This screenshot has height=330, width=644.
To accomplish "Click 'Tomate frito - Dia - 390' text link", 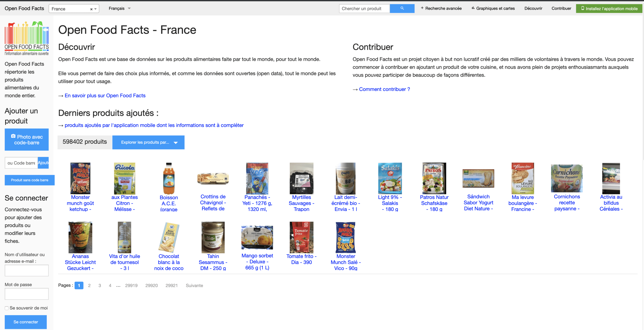I will tap(301, 259).
